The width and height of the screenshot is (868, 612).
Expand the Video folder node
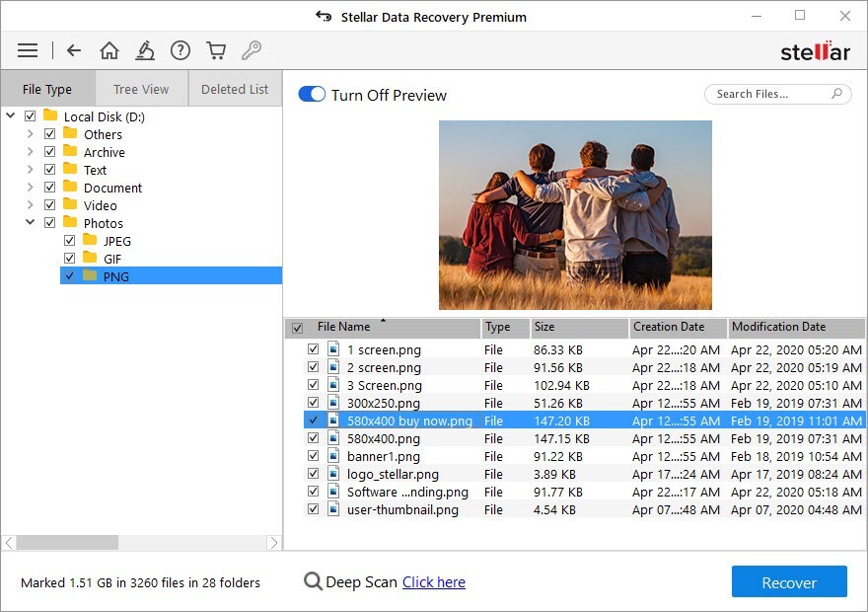pyautogui.click(x=30, y=204)
